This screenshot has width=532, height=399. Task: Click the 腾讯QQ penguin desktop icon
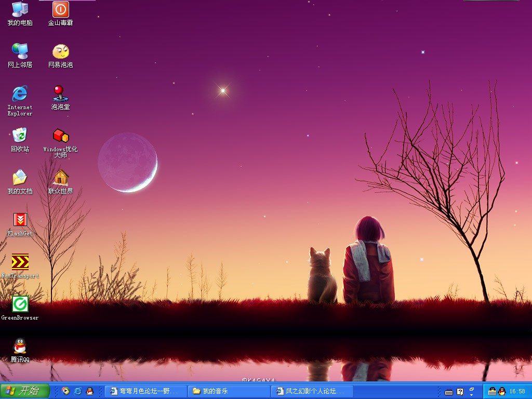20,346
